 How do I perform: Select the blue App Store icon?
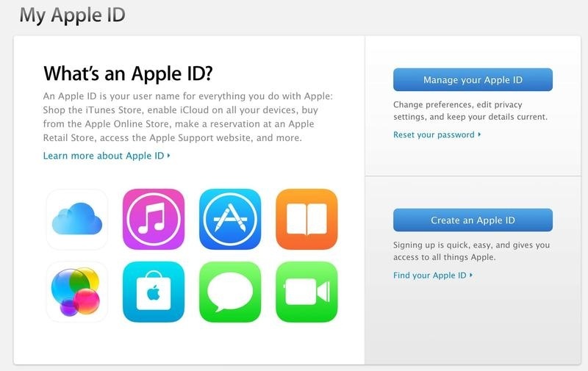tap(230, 219)
